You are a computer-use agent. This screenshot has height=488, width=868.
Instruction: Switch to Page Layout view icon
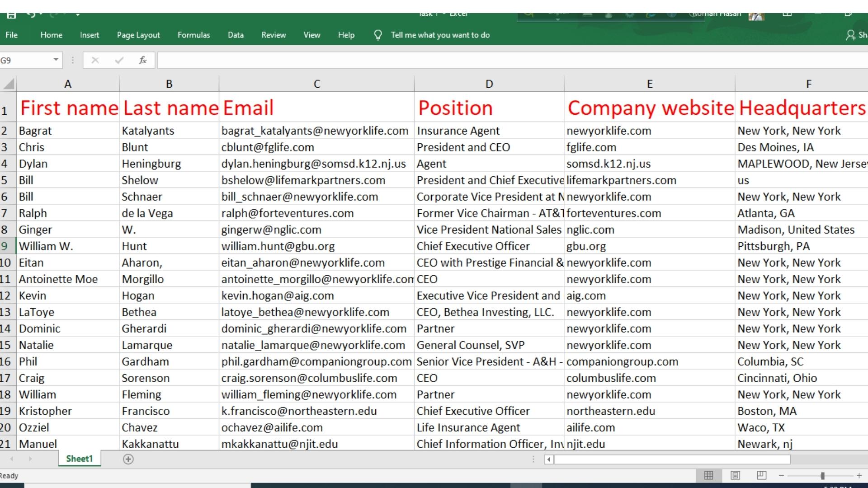[735, 475]
